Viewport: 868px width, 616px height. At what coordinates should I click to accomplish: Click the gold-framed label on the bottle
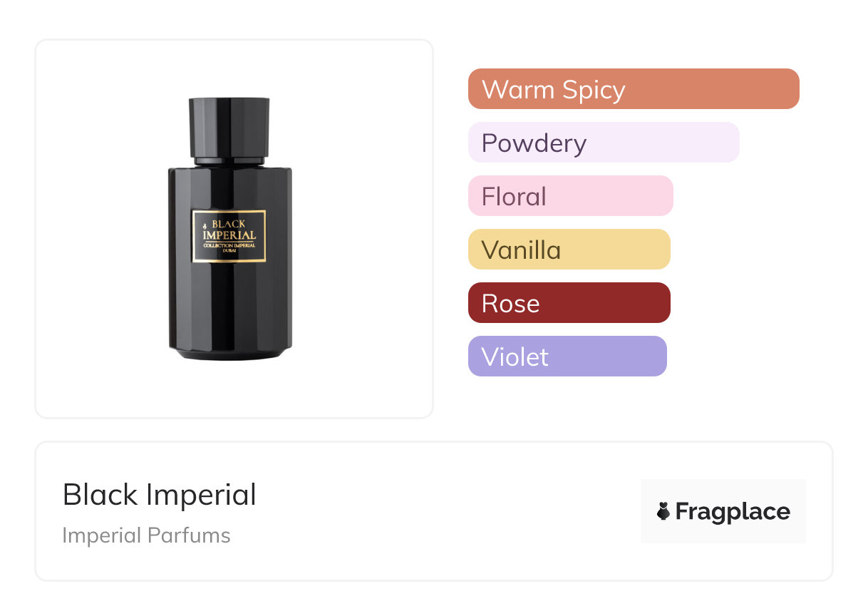229,236
